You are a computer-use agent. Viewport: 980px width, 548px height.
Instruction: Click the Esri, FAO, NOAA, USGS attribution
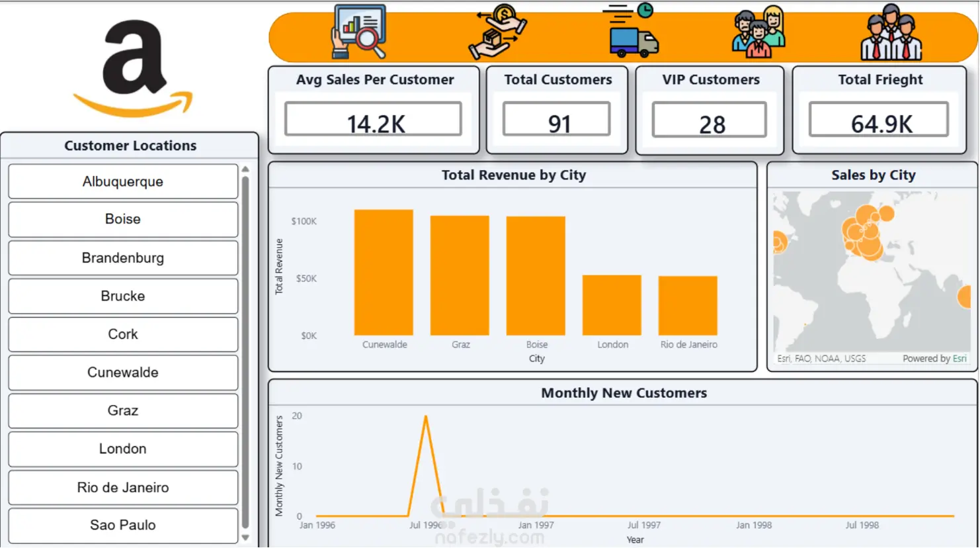point(821,359)
